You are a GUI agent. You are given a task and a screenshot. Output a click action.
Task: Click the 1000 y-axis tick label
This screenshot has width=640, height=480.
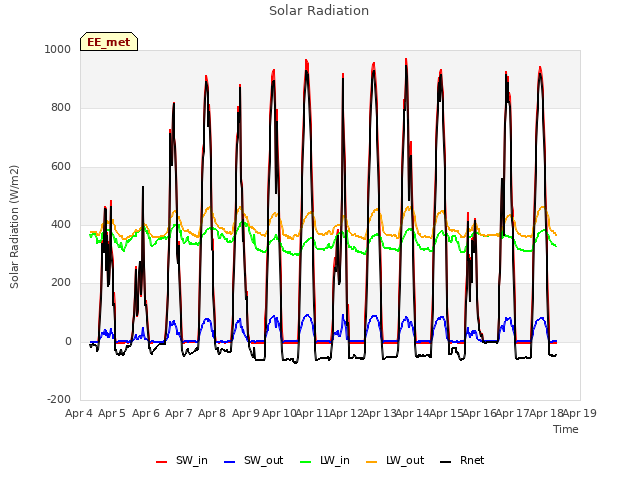click(58, 49)
